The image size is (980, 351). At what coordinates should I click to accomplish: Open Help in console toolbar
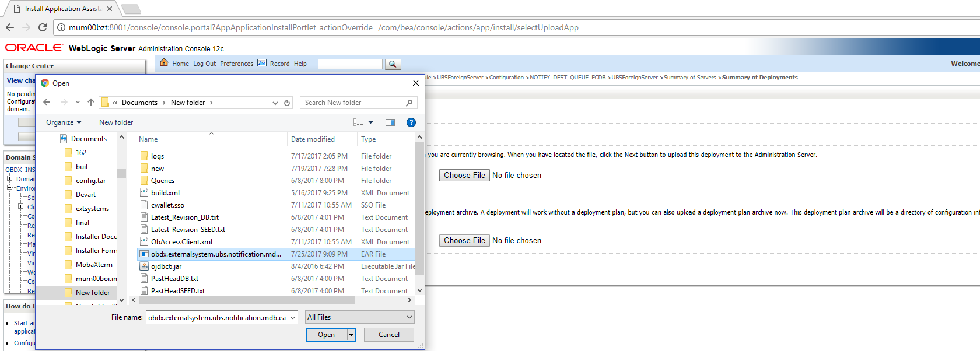[x=300, y=64]
